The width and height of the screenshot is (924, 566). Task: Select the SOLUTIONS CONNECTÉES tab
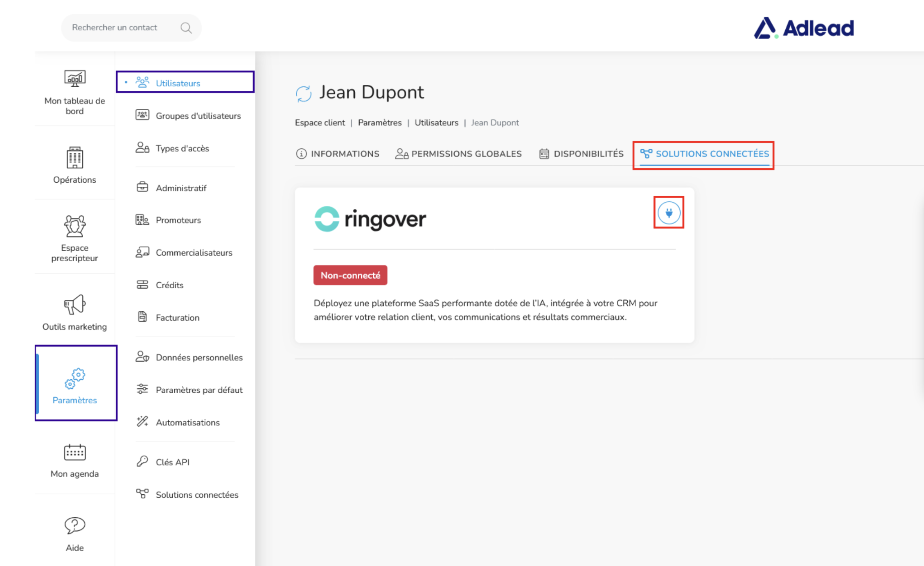coord(704,154)
